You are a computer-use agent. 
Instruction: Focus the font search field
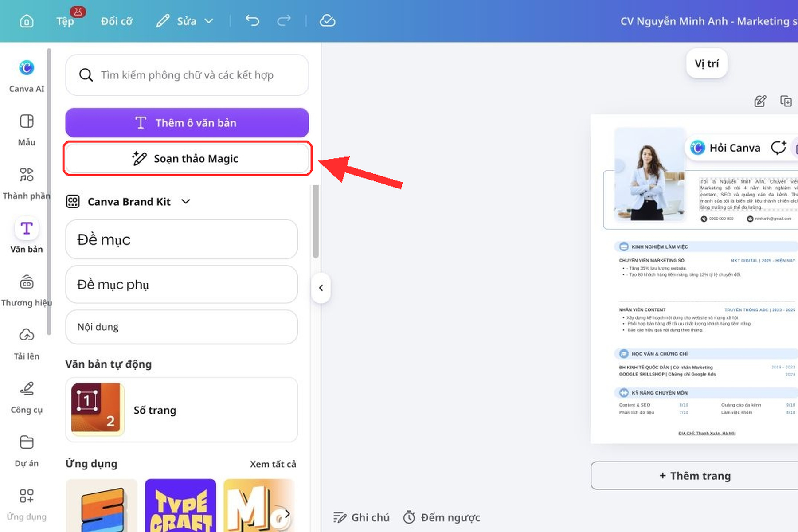(x=187, y=75)
